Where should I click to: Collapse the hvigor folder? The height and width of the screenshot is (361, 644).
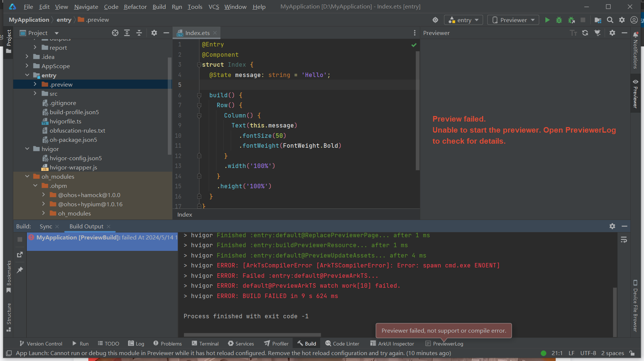[x=27, y=149]
